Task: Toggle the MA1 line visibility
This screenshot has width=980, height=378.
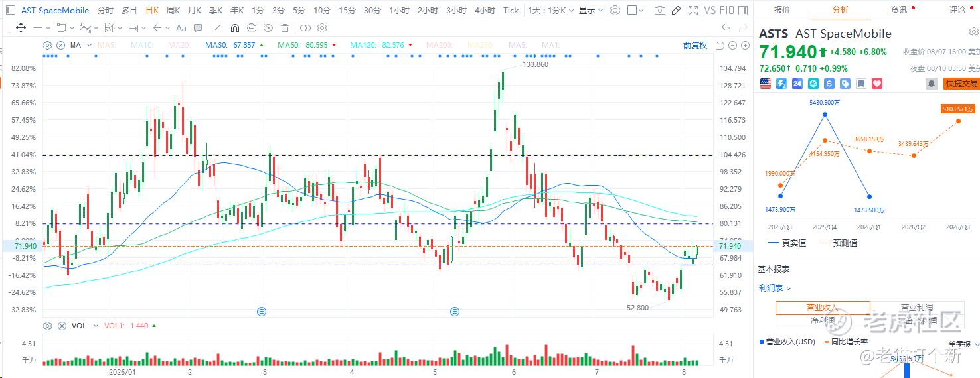Action: pos(550,45)
